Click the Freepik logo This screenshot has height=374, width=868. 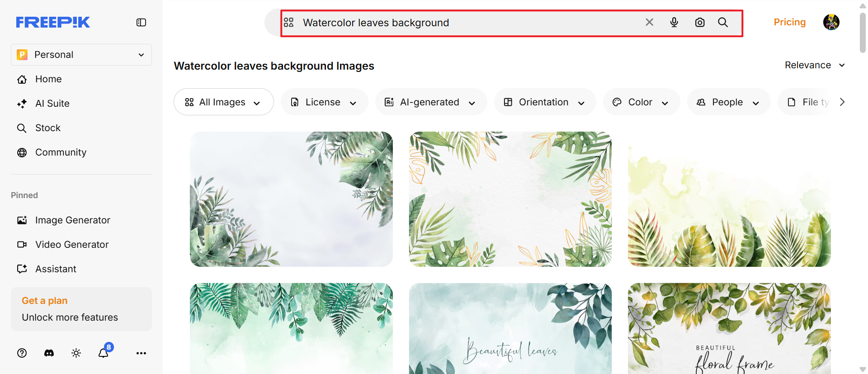click(53, 22)
